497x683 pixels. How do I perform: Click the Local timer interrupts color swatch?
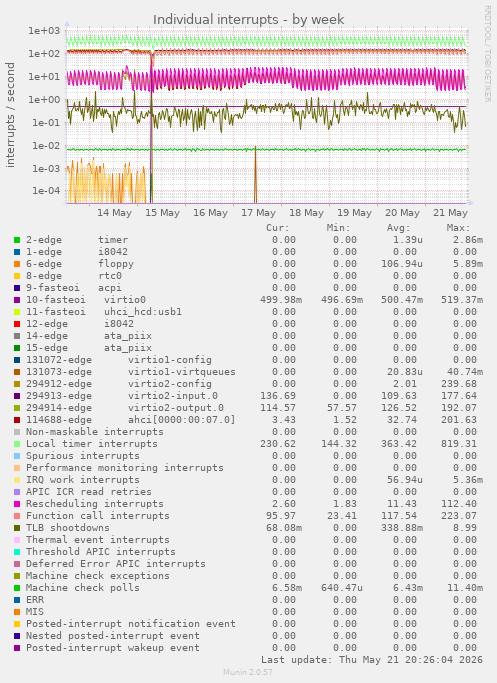click(x=17, y=444)
